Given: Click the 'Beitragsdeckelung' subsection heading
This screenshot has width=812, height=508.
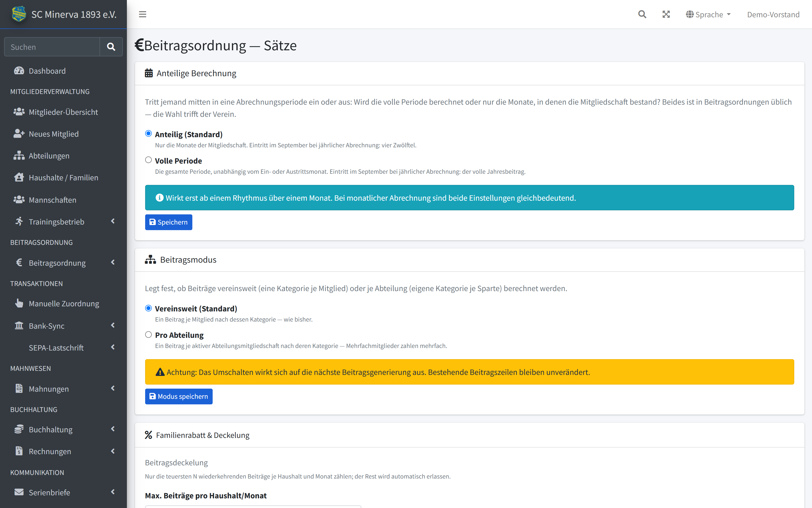Looking at the screenshot, I should pyautogui.click(x=176, y=463).
